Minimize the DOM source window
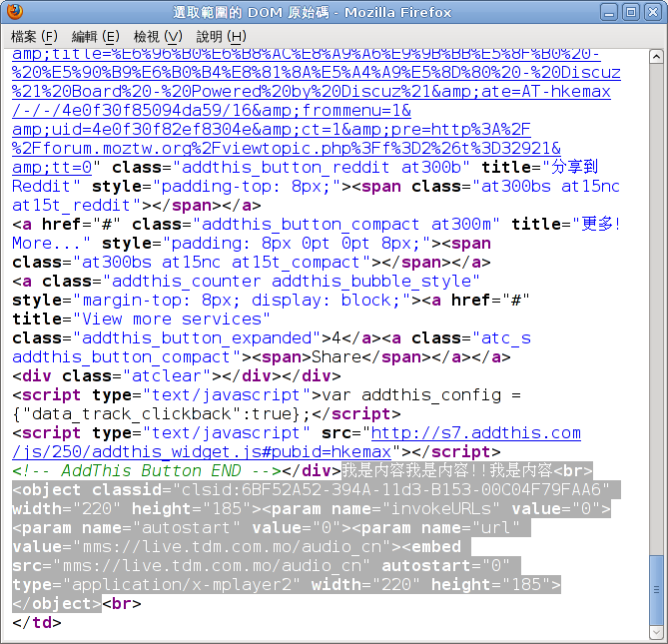This screenshot has height=644, width=668. click(x=609, y=13)
